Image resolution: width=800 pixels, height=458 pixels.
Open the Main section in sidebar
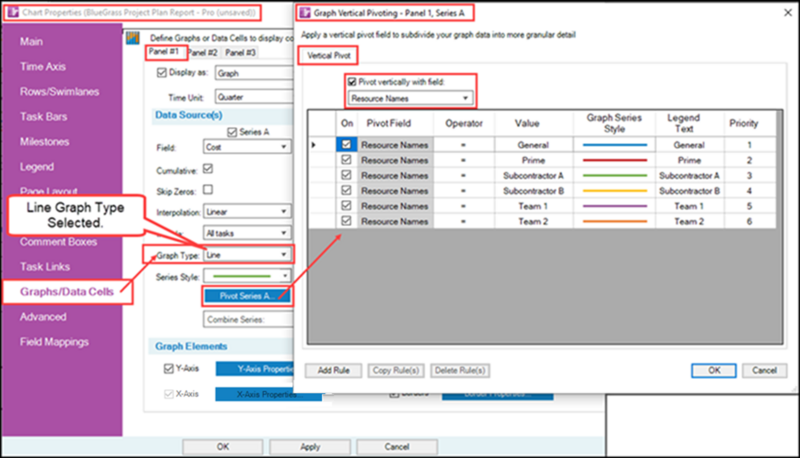coord(31,42)
